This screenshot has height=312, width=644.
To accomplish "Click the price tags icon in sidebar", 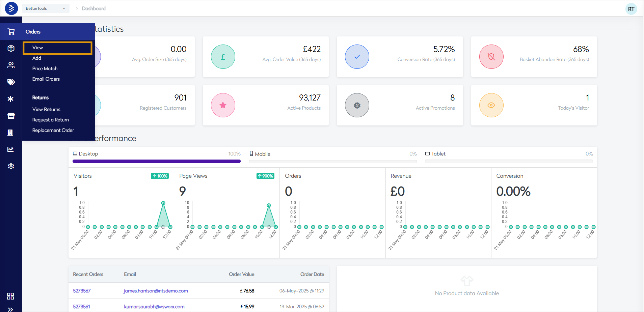I will click(x=11, y=82).
